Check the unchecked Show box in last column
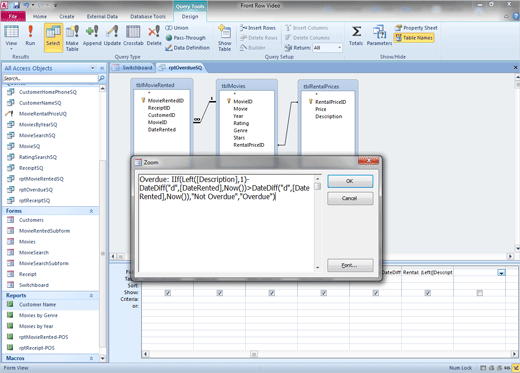Image resolution: width=520 pixels, height=373 pixels. click(480, 293)
